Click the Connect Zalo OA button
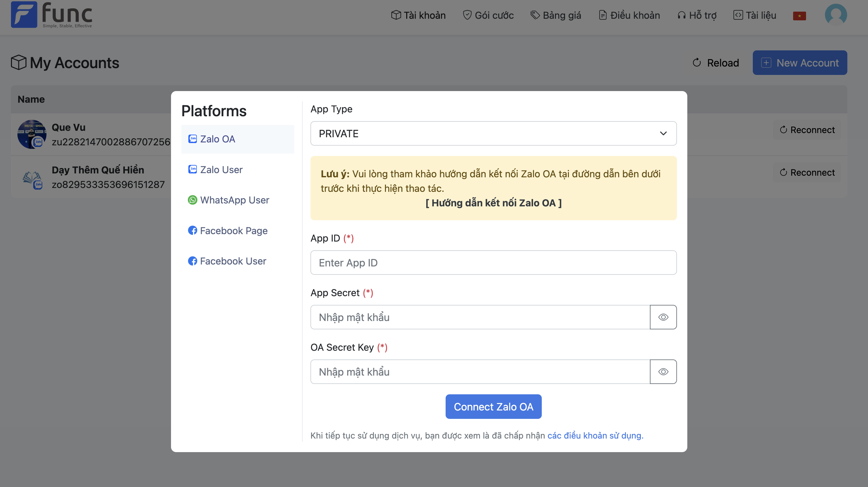The image size is (868, 487). point(493,407)
